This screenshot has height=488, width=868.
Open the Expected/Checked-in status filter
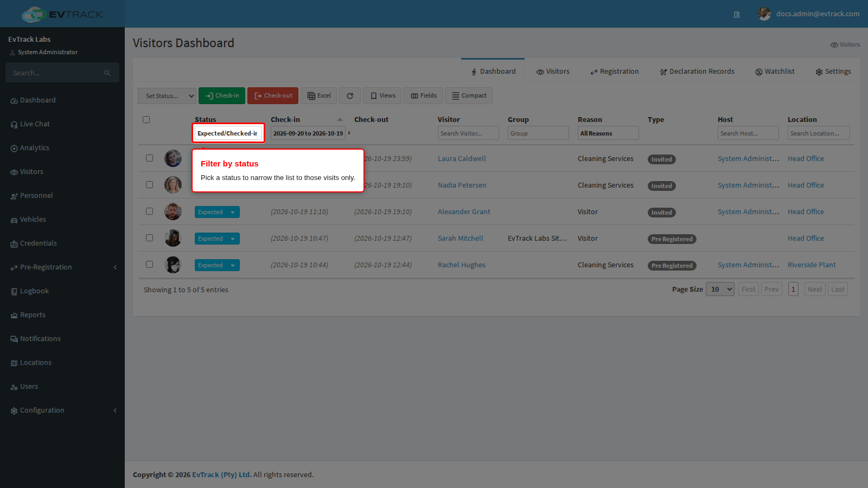[x=228, y=133]
